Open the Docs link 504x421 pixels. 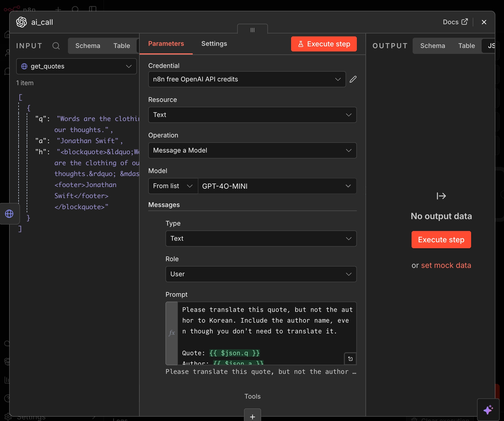[455, 22]
